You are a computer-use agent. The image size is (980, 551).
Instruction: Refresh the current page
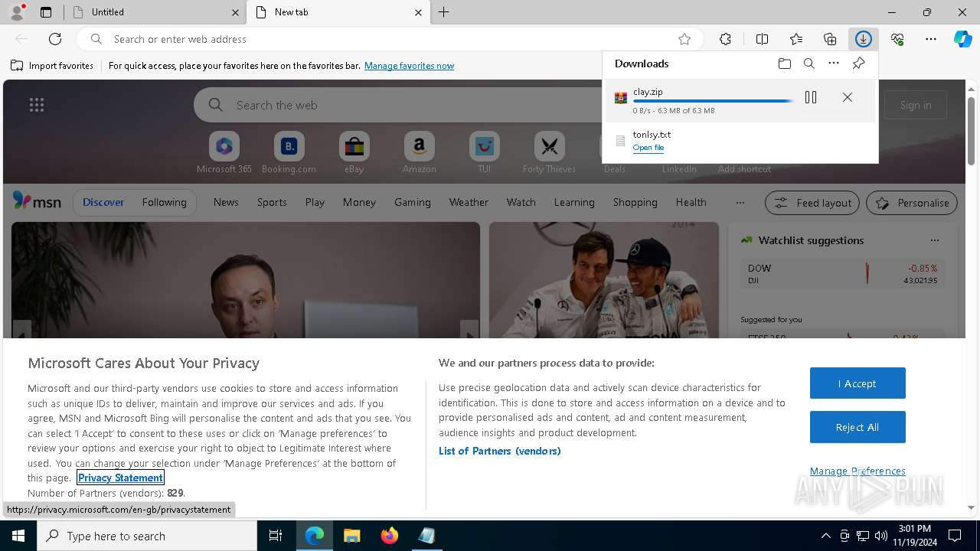[55, 39]
